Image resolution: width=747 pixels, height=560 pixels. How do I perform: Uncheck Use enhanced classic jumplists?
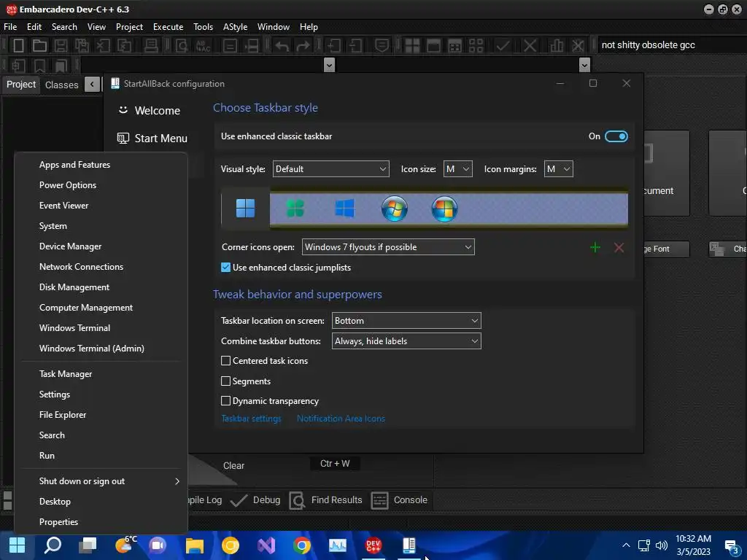(226, 268)
